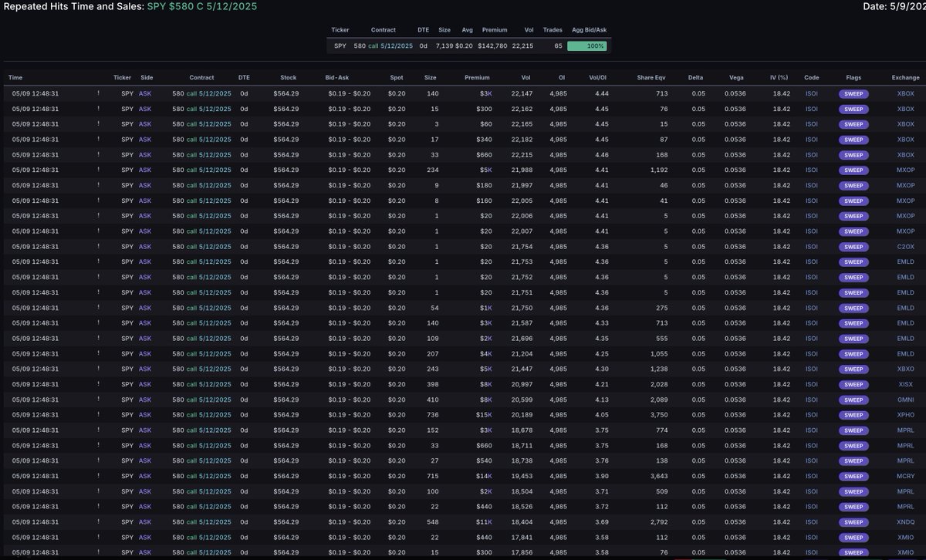Click the $11K premium cell

coord(482,521)
